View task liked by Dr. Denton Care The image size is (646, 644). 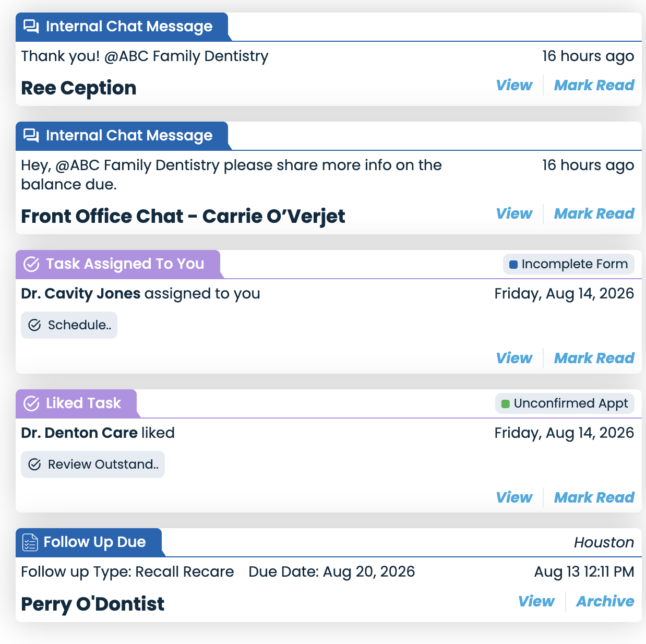(x=514, y=497)
